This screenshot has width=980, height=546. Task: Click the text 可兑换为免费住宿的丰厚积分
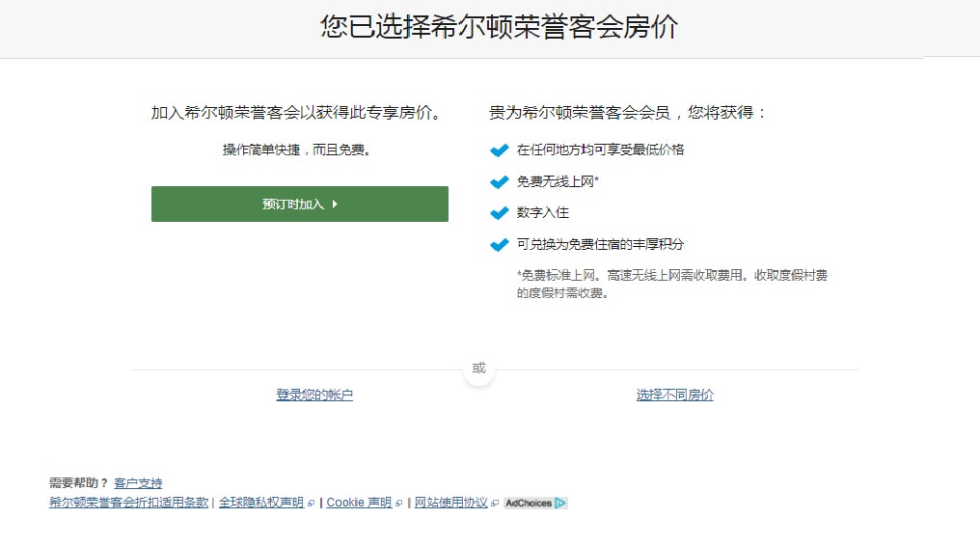tap(601, 244)
